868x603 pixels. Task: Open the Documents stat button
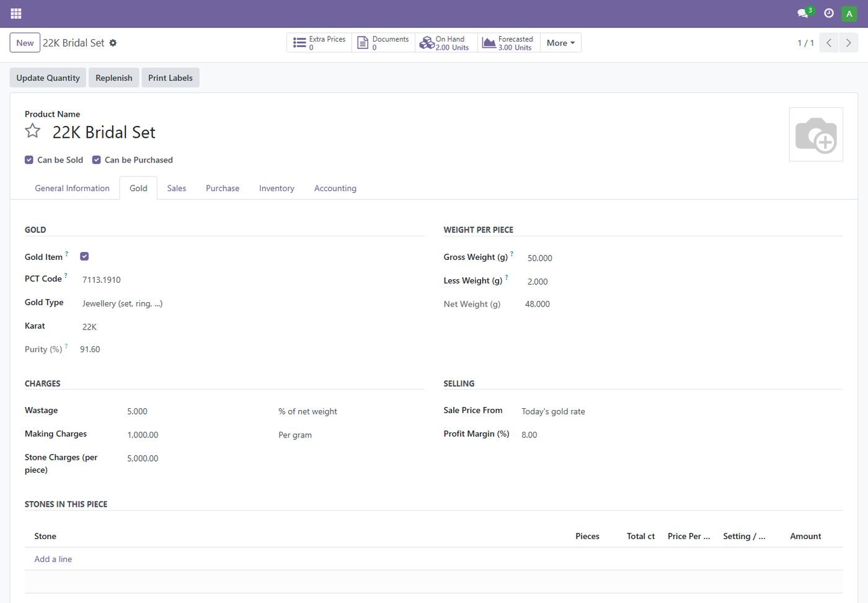point(383,43)
